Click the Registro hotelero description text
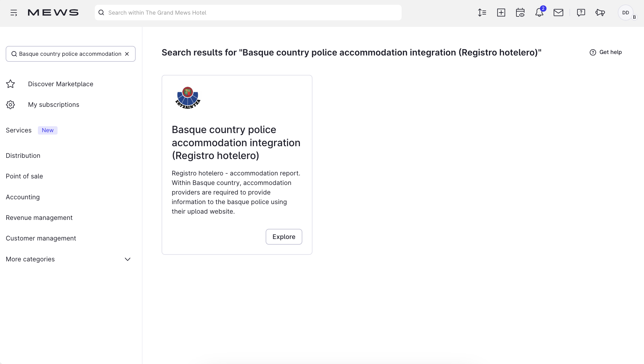The width and height of the screenshot is (644, 364). click(x=236, y=192)
